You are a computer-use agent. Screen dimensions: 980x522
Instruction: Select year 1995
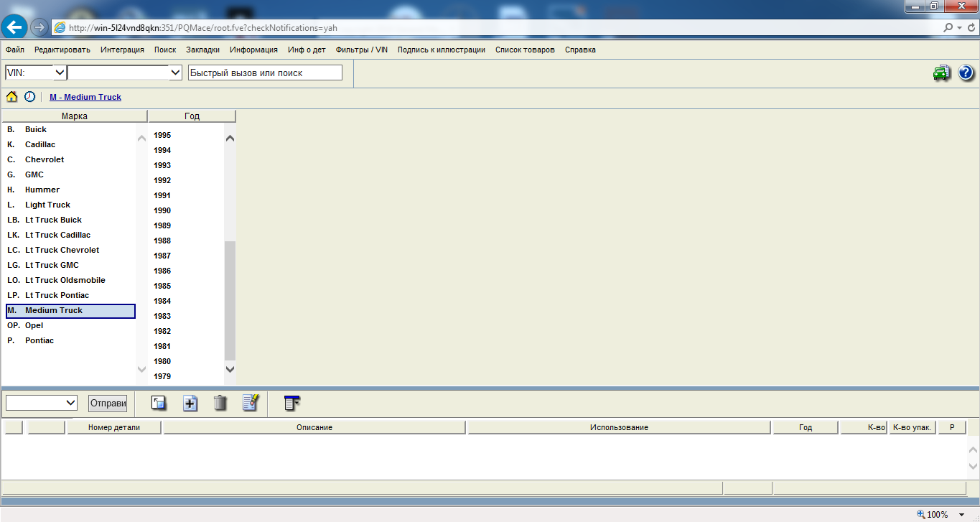[162, 135]
